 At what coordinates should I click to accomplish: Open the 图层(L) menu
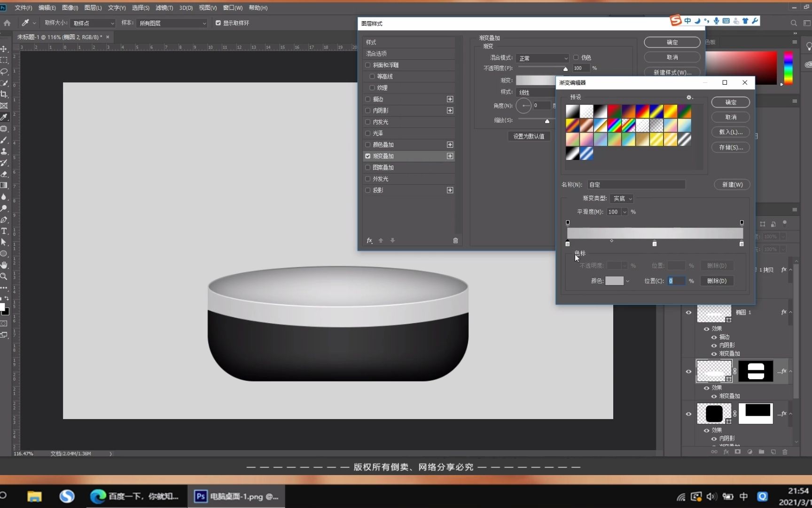point(93,8)
